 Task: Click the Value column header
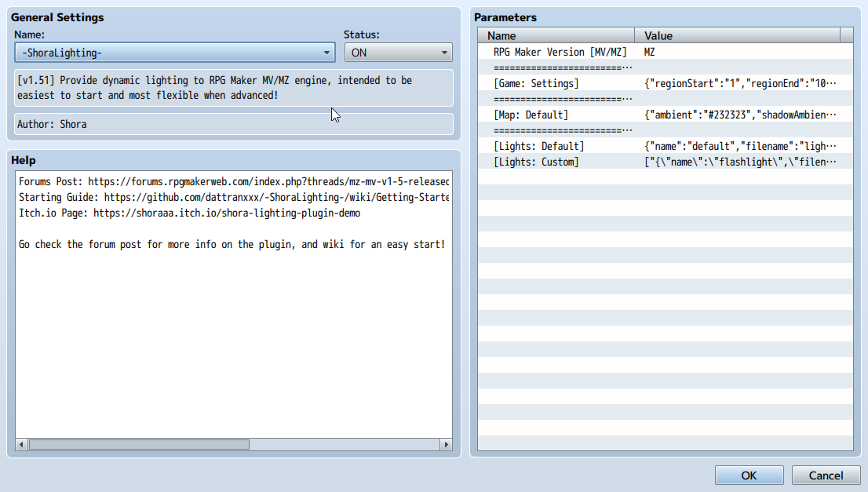pyautogui.click(x=737, y=35)
